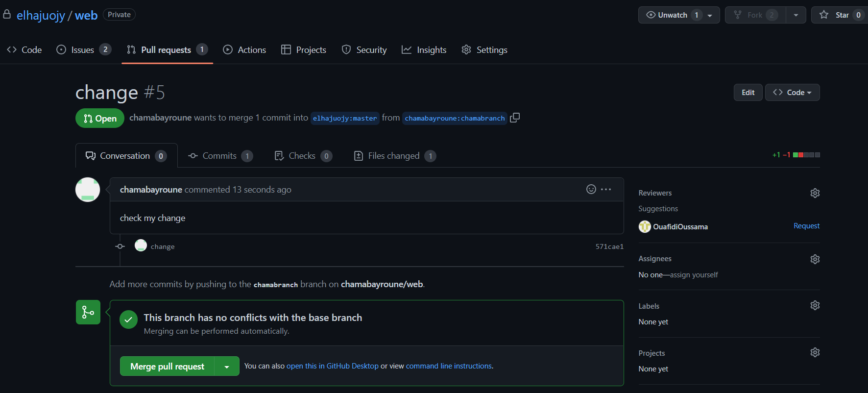Click chamabayroune's large comment avatar

[88, 190]
